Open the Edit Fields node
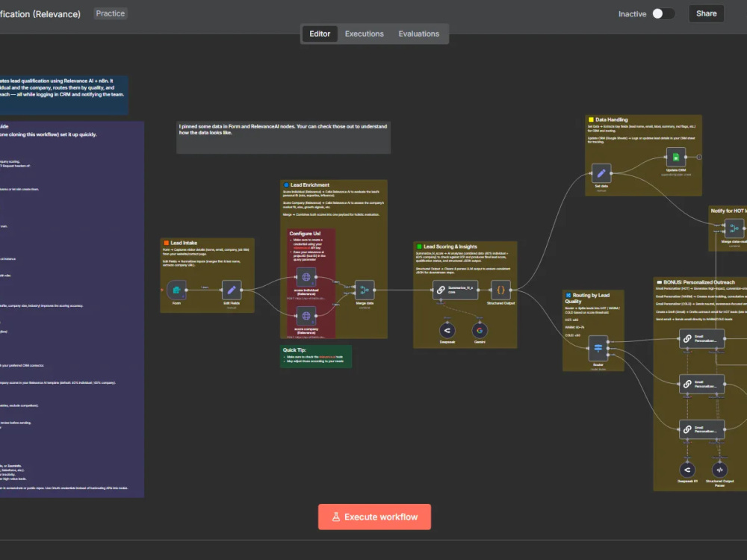Viewport: 747px width, 560px height. pyautogui.click(x=232, y=290)
